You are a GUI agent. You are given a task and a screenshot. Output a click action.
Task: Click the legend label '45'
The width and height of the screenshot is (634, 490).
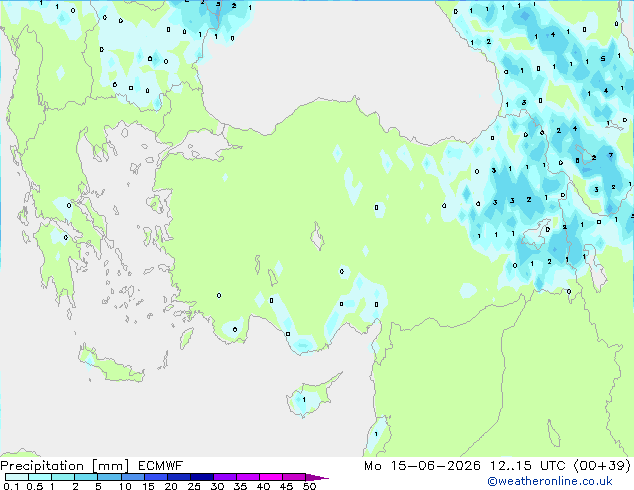coord(286,486)
